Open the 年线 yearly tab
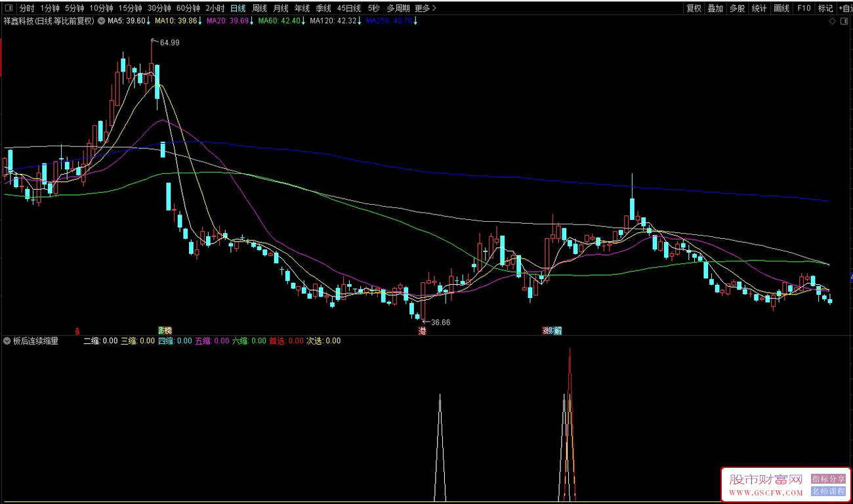 tap(302, 9)
